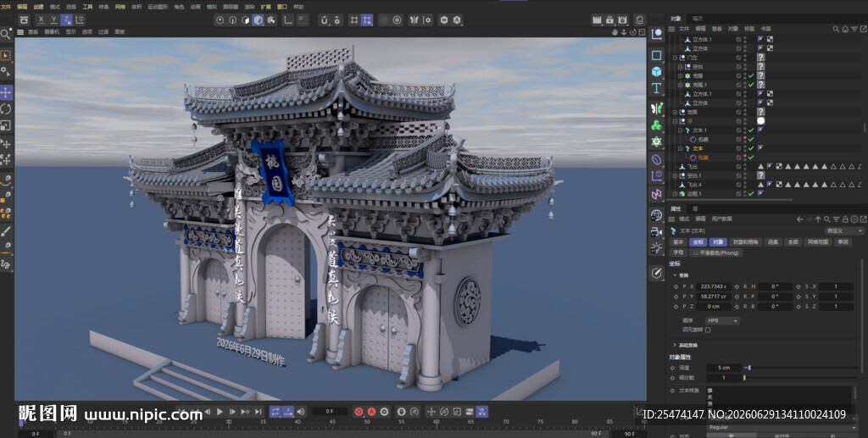Toggle enable checkmark for 克隆.1 object
The width and height of the screenshot is (868, 438).
coord(751,85)
